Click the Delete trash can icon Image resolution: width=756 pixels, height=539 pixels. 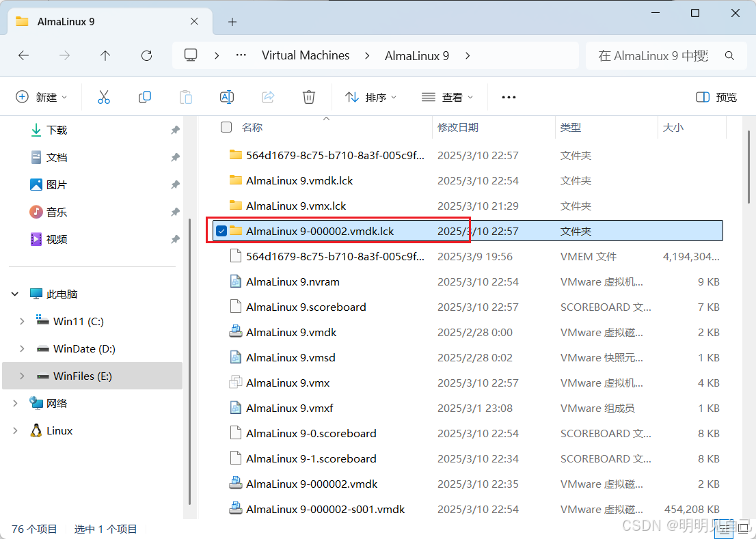(308, 97)
